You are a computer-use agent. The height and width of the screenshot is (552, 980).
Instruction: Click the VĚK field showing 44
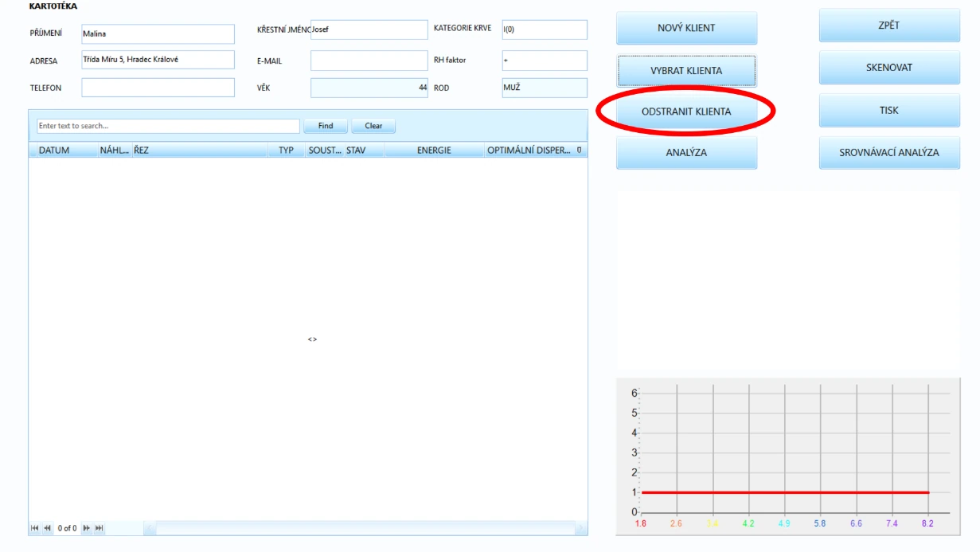(x=369, y=88)
